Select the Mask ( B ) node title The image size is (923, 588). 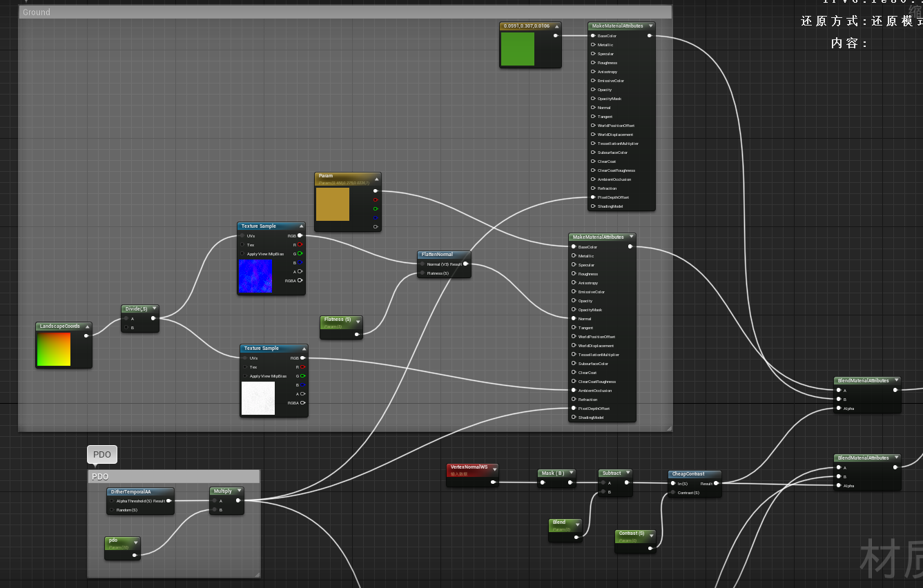click(x=553, y=473)
